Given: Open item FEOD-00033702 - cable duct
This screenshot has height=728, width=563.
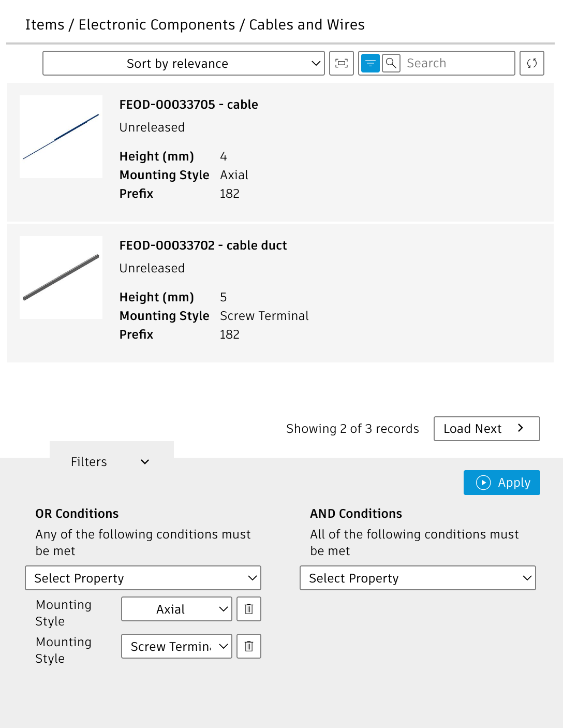Looking at the screenshot, I should point(203,245).
